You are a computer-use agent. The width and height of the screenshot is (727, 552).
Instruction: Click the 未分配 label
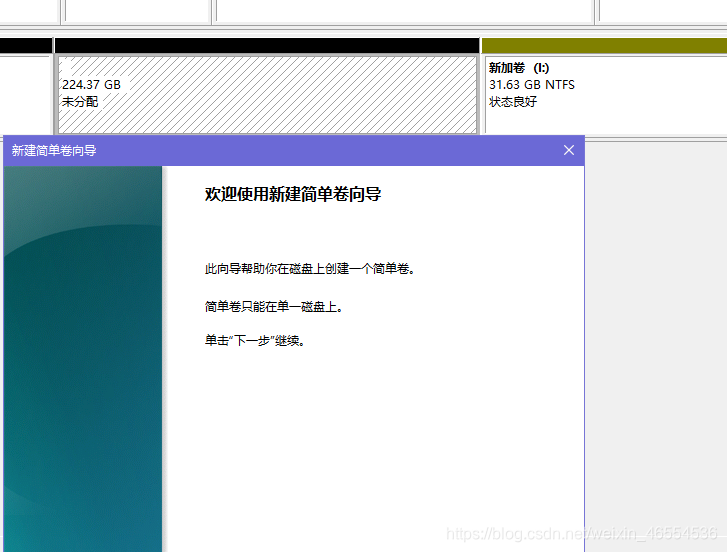tap(80, 102)
